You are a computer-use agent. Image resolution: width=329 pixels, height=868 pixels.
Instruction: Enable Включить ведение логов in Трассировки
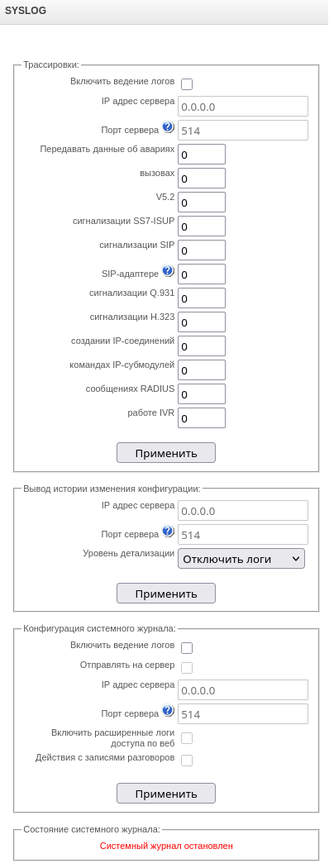coord(187,84)
